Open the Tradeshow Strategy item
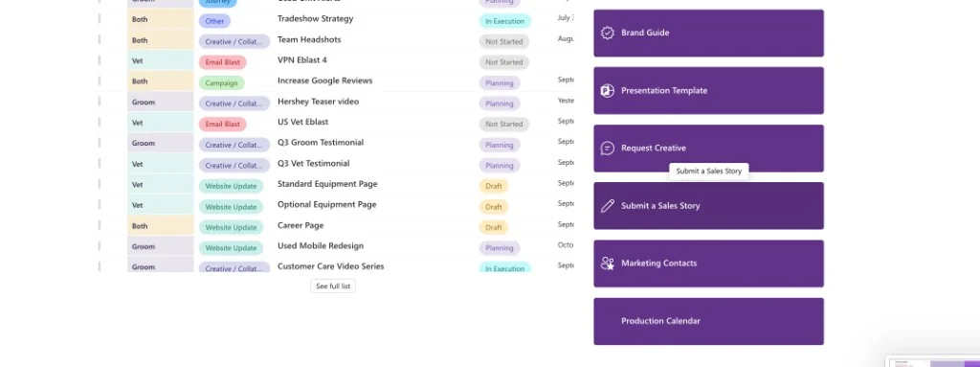 click(x=315, y=19)
